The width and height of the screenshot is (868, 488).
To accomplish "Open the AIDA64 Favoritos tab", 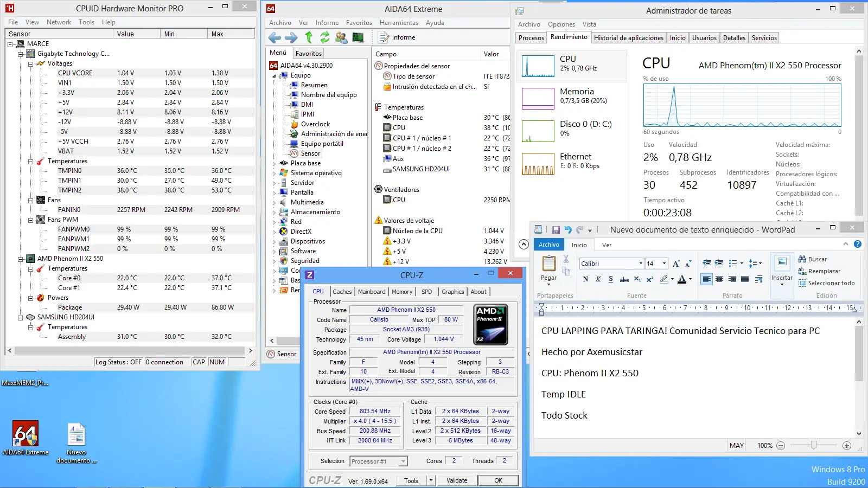I will [309, 54].
